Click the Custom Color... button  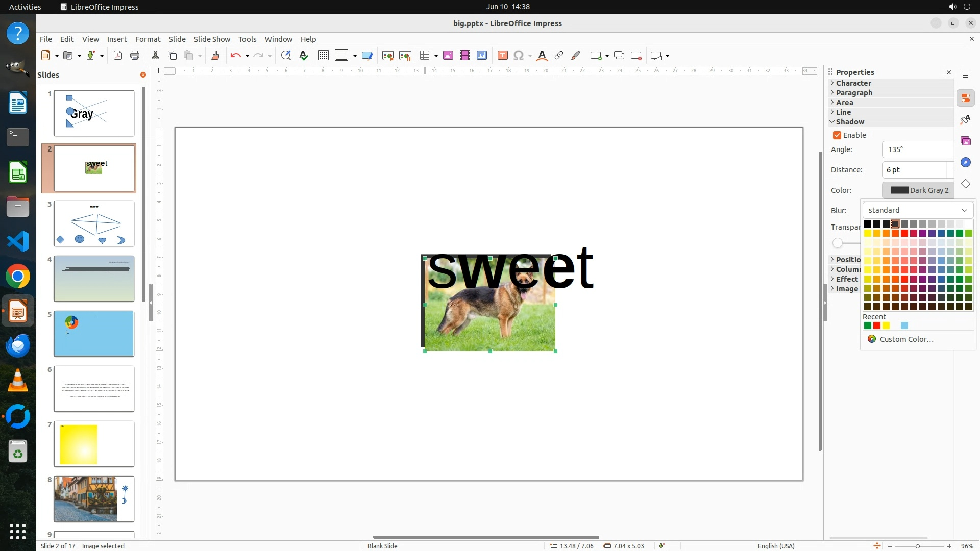[x=906, y=339]
